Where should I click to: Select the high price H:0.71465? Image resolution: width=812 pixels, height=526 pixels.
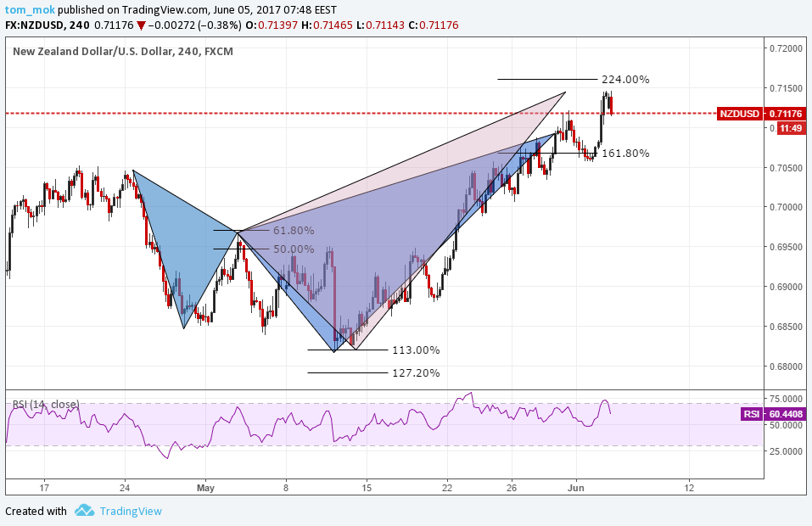point(327,25)
